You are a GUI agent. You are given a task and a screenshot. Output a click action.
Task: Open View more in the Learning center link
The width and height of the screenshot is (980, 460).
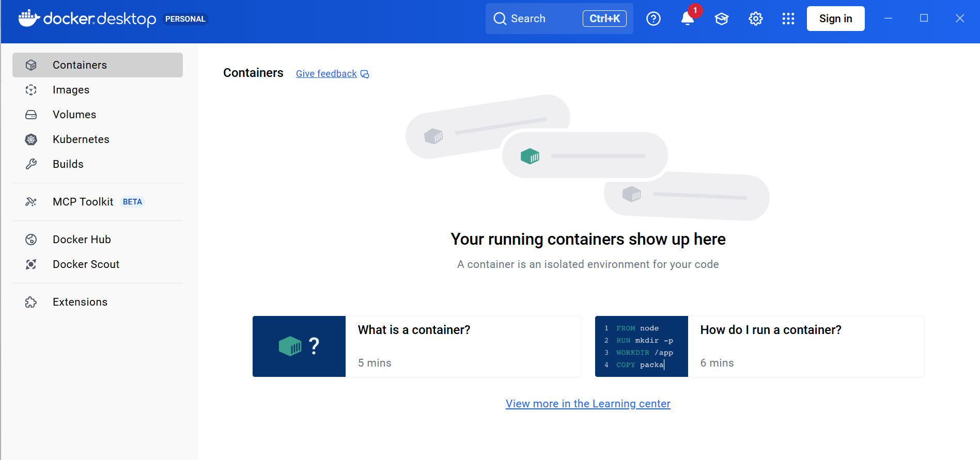(x=588, y=404)
